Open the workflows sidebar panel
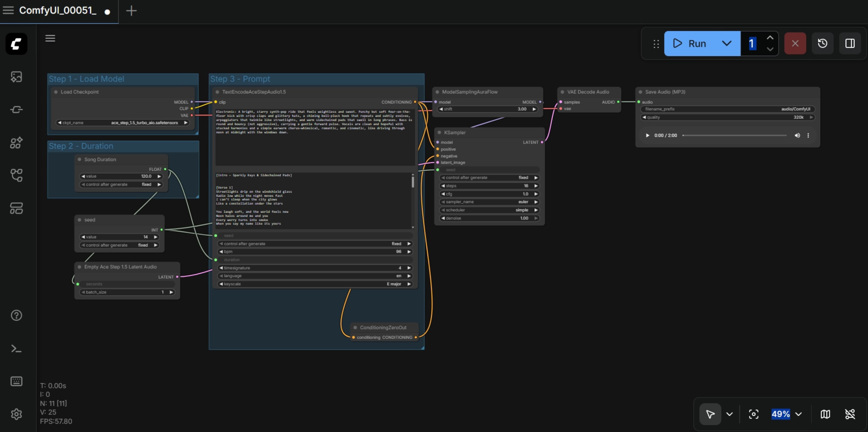The image size is (868, 432). pos(16,175)
